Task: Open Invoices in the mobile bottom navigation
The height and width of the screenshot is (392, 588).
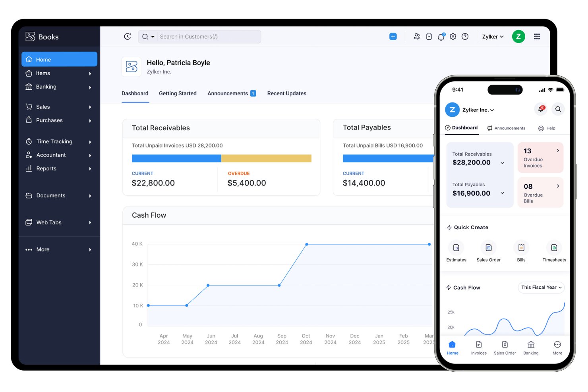Action: click(x=478, y=347)
